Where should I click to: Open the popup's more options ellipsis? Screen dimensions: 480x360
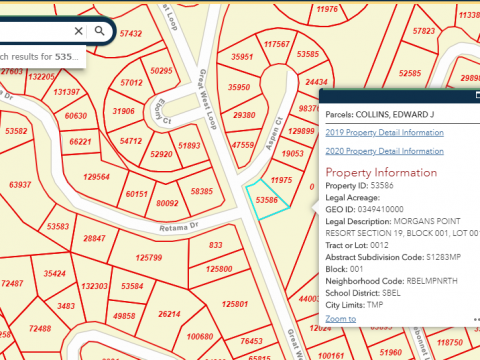(x=477, y=319)
